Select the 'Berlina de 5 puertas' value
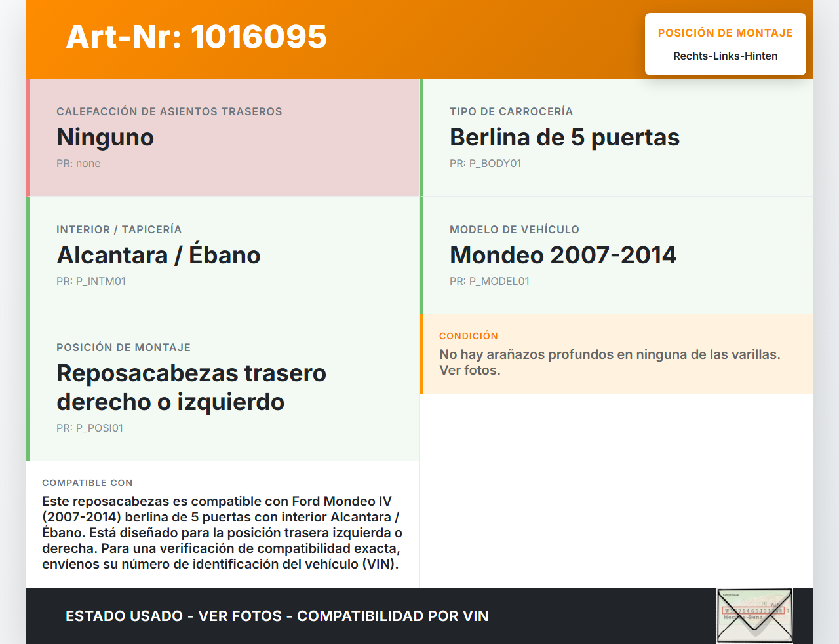This screenshot has width=839, height=644. click(565, 138)
